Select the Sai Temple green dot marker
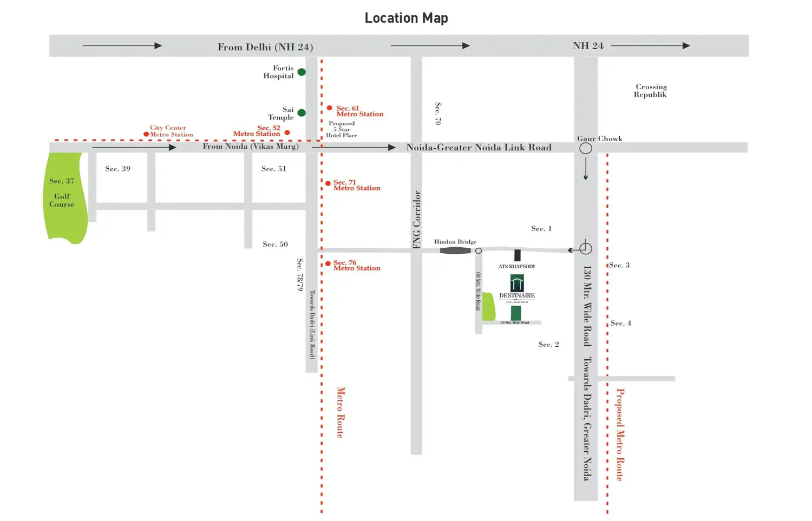The image size is (812, 521). click(x=302, y=113)
